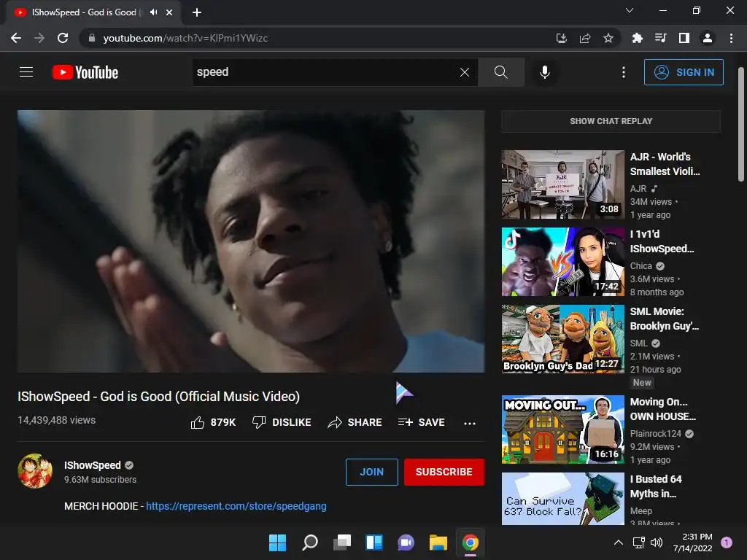
Task: Open the Moving On OWN HOUSE video title
Action: pos(662,409)
